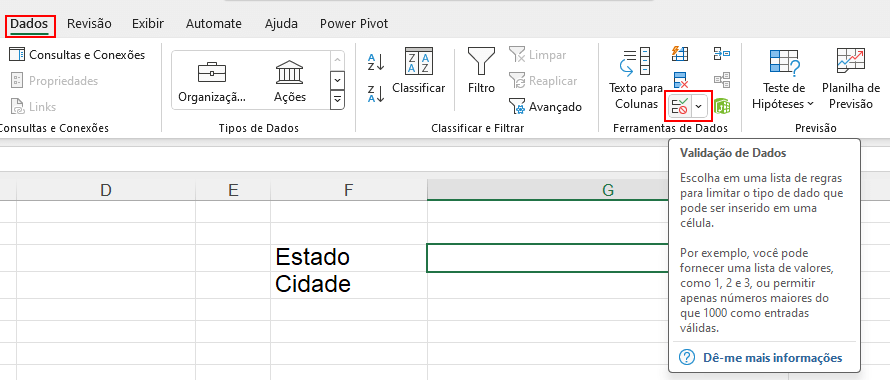This screenshot has width=890, height=380.
Task: Choose the Organização data type briefcase
Action: (x=212, y=81)
